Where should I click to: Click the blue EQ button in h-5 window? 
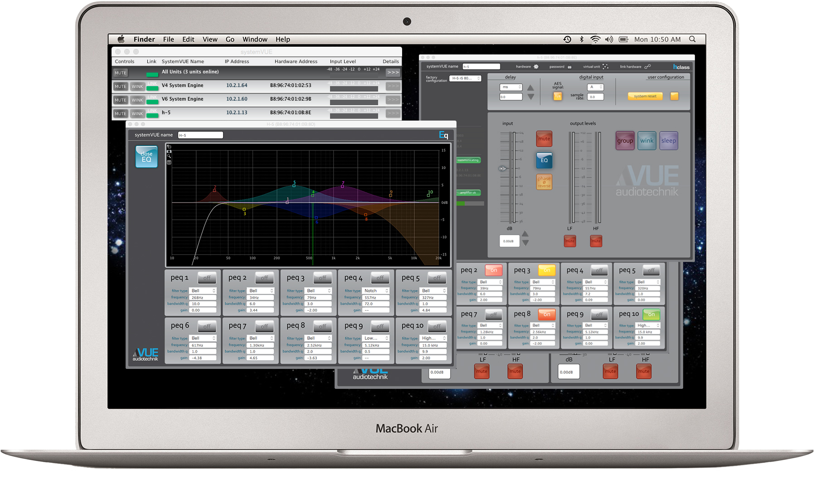click(544, 160)
